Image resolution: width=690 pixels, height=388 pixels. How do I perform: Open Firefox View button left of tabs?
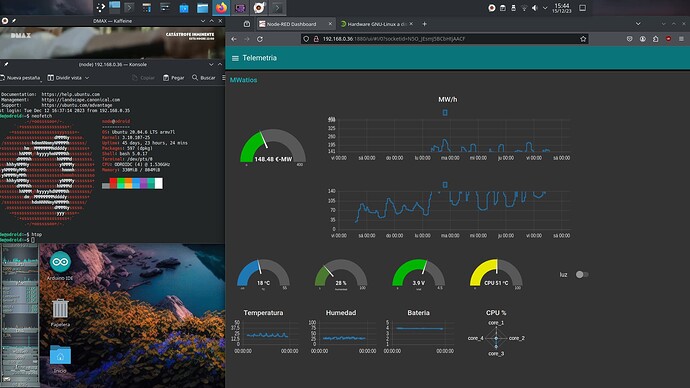click(247, 24)
